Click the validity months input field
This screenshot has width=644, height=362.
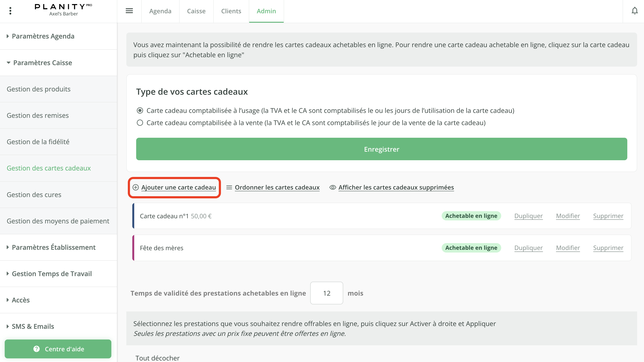(326, 293)
